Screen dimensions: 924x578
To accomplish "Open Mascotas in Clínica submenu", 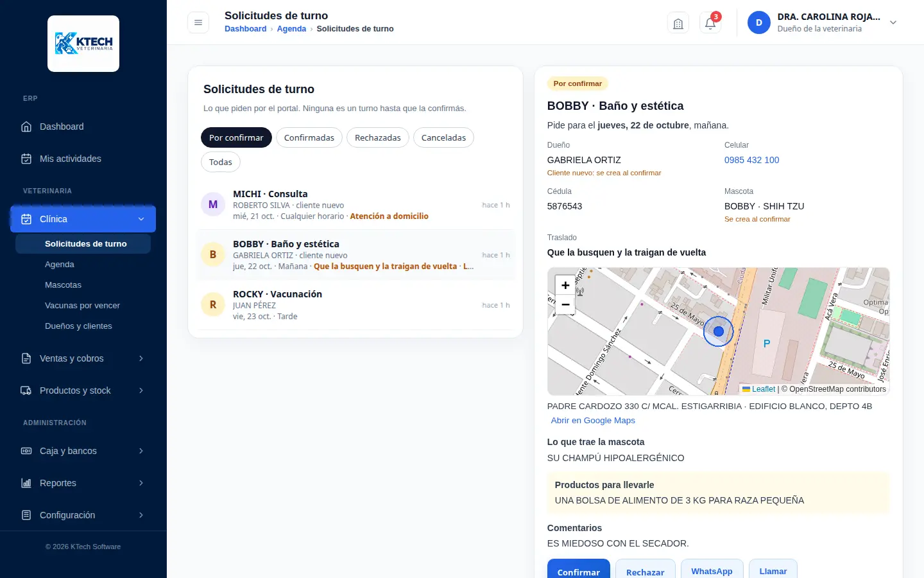I will click(x=83, y=285).
